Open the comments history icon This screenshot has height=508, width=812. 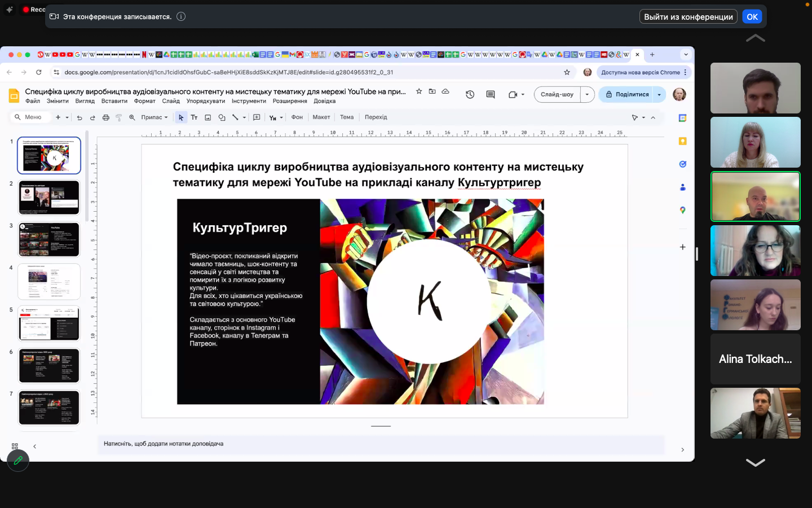(x=491, y=95)
